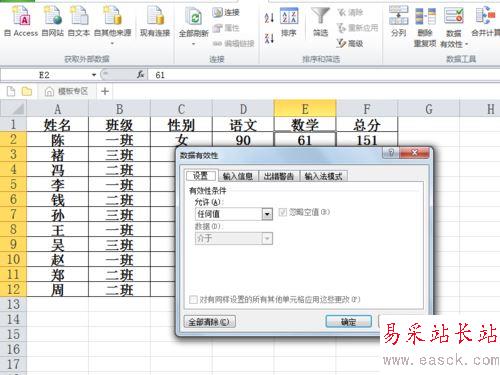Switch to 输入信息 tab
This screenshot has height=375, width=500.
tap(238, 176)
